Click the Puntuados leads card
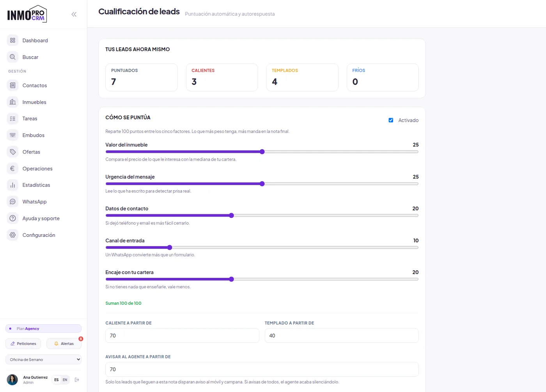546x392 pixels. [x=142, y=77]
